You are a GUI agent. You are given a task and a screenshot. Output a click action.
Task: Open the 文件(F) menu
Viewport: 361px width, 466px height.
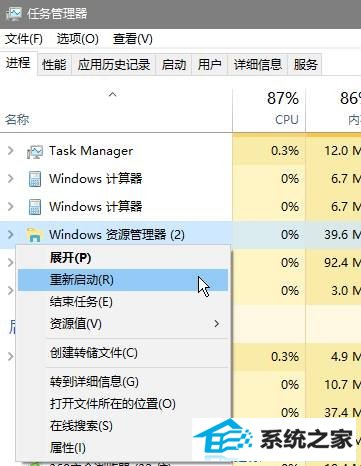(24, 39)
